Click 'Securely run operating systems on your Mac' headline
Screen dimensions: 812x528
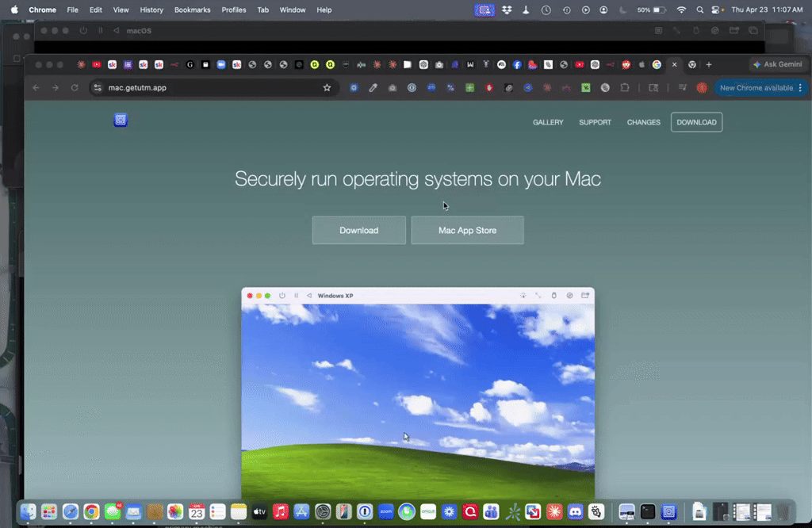(418, 179)
